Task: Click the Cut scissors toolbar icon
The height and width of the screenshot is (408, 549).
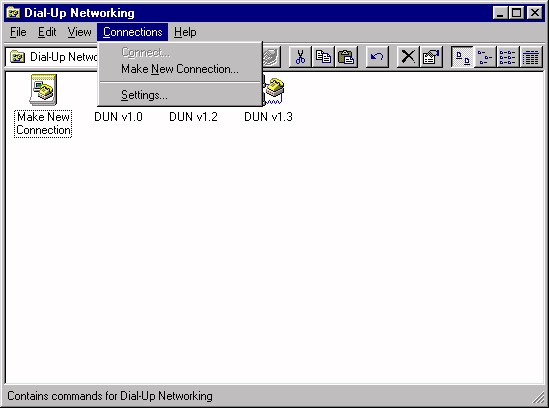Action: 300,57
